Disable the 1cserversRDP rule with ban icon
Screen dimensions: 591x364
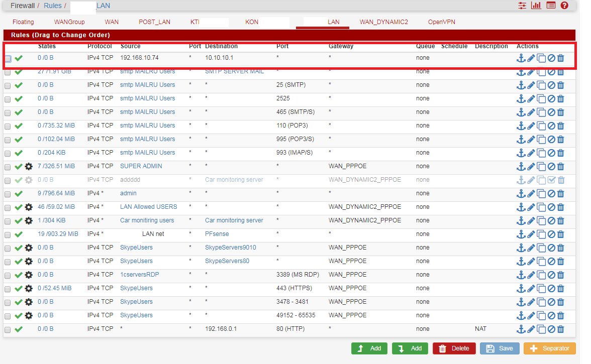(x=551, y=275)
